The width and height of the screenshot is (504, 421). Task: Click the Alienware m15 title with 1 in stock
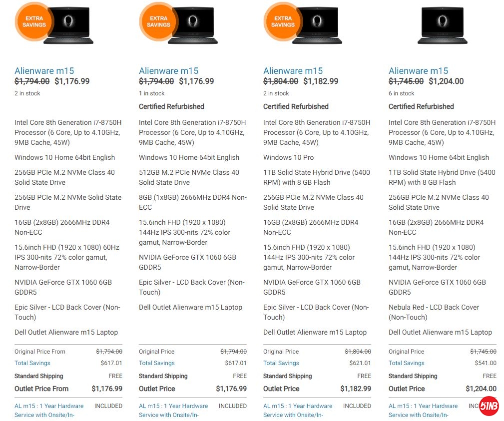[168, 71]
